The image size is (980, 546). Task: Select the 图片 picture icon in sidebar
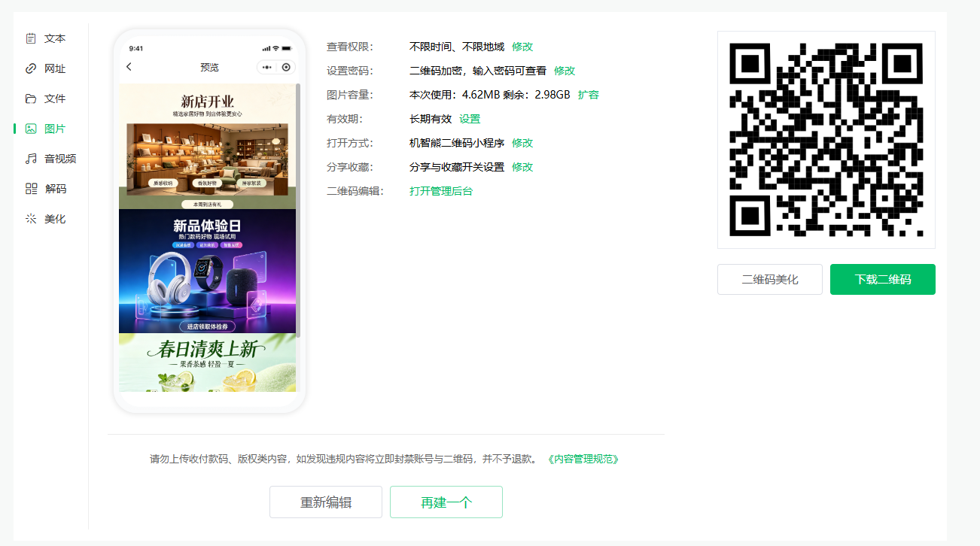31,129
